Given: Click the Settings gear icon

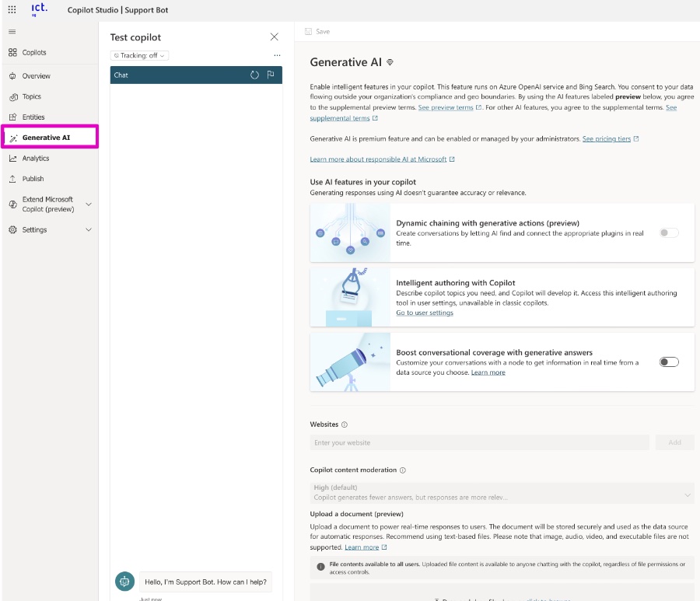Looking at the screenshot, I should 12,230.
